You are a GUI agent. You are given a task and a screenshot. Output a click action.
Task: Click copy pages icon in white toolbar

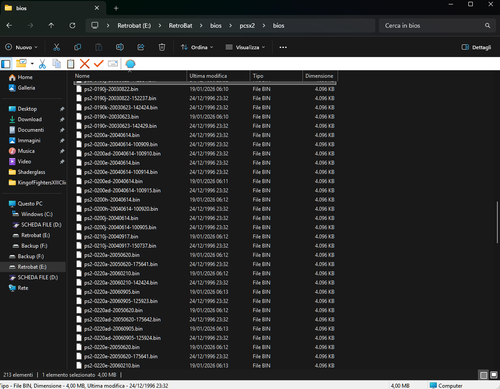pos(57,63)
